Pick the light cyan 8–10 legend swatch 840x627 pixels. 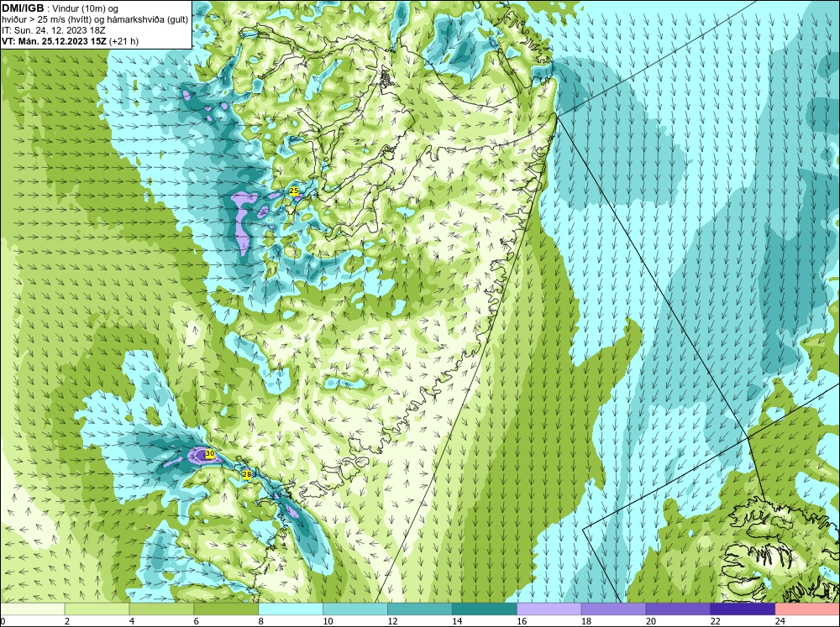[x=291, y=609]
